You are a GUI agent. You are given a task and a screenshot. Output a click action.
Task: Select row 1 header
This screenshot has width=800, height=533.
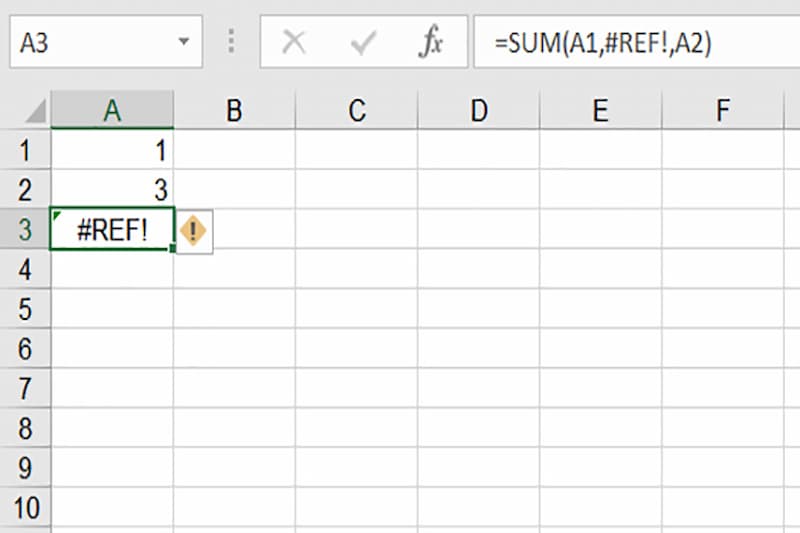[25, 151]
